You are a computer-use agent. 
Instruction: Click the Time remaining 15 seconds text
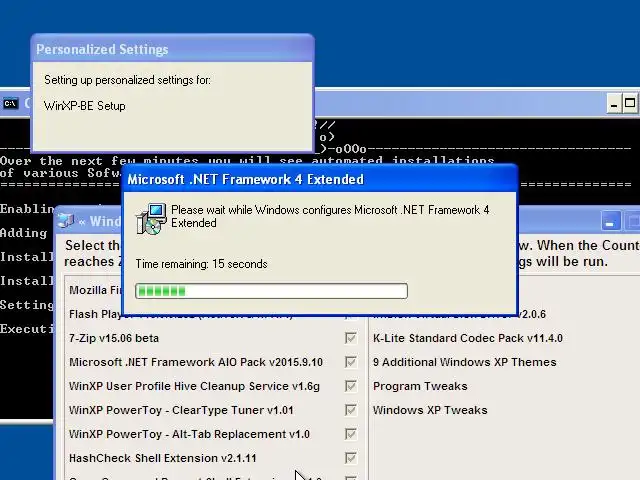tap(201, 264)
